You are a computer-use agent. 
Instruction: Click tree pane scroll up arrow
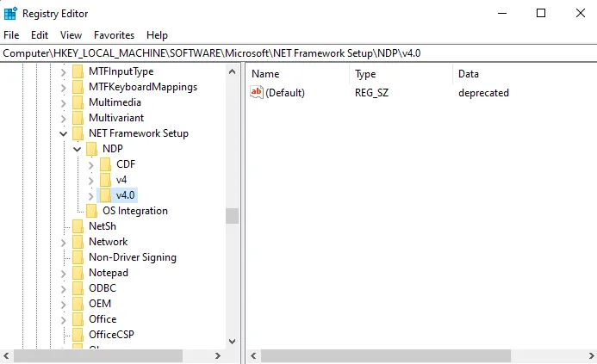pyautogui.click(x=232, y=71)
